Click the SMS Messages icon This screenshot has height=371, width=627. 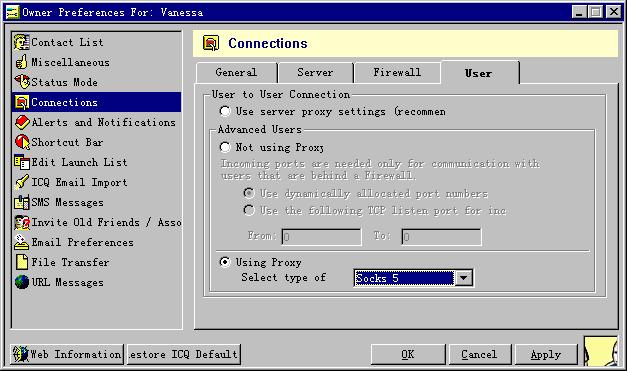click(22, 202)
